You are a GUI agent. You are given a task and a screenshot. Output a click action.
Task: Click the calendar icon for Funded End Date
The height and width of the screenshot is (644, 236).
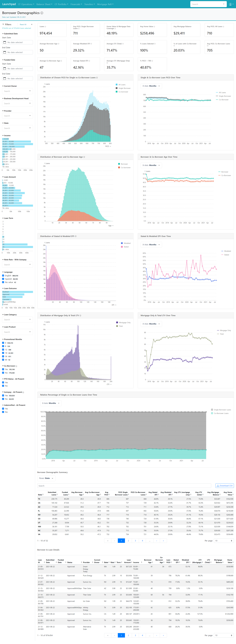click(5, 78)
